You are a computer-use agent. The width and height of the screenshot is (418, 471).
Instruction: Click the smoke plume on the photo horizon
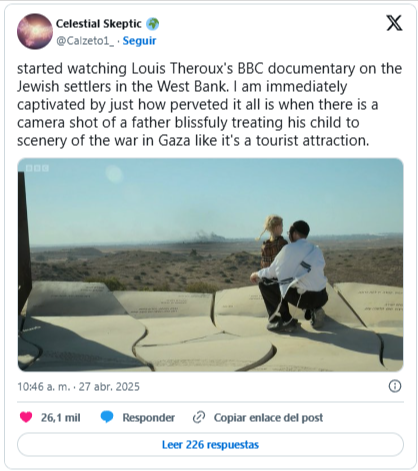point(209,235)
